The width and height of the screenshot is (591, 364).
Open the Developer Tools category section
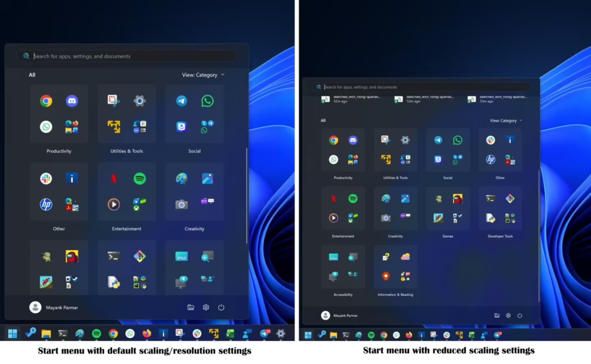[500, 208]
